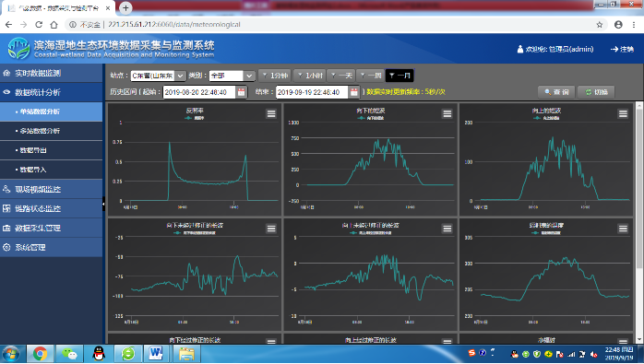Image resolution: width=644 pixels, height=364 pixels.
Task: Click the browser bookmark star icon
Action: coord(599,25)
